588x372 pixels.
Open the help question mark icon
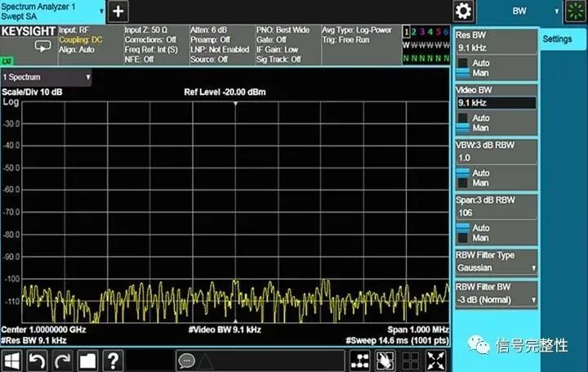tap(113, 360)
